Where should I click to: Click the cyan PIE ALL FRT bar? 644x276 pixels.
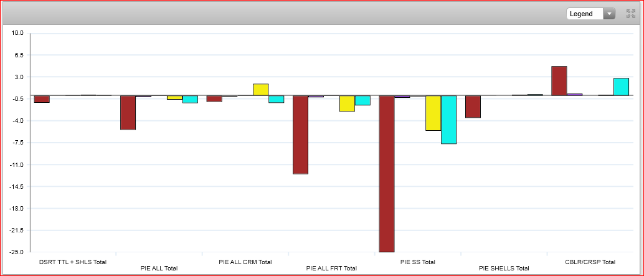(x=362, y=100)
